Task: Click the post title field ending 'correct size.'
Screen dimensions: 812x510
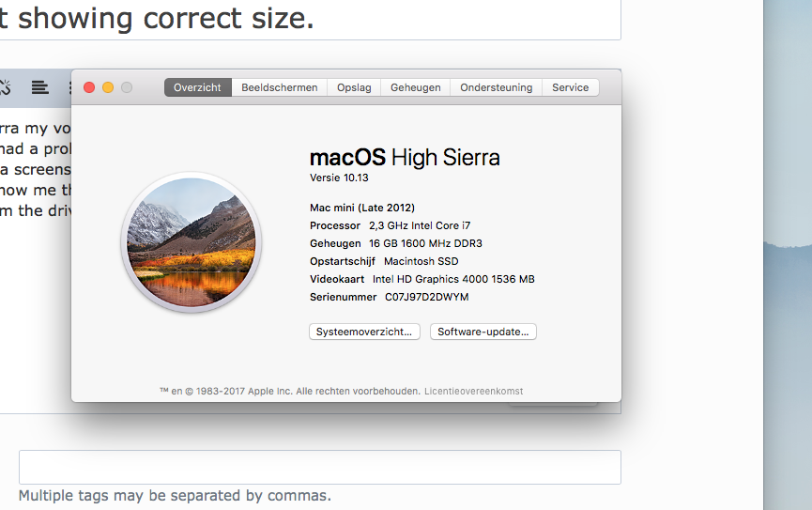Action: coord(310,19)
